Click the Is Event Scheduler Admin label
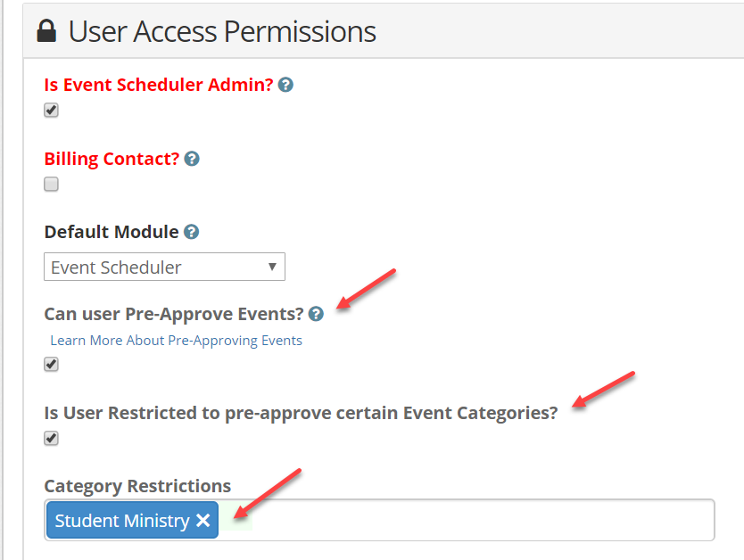 [x=159, y=85]
